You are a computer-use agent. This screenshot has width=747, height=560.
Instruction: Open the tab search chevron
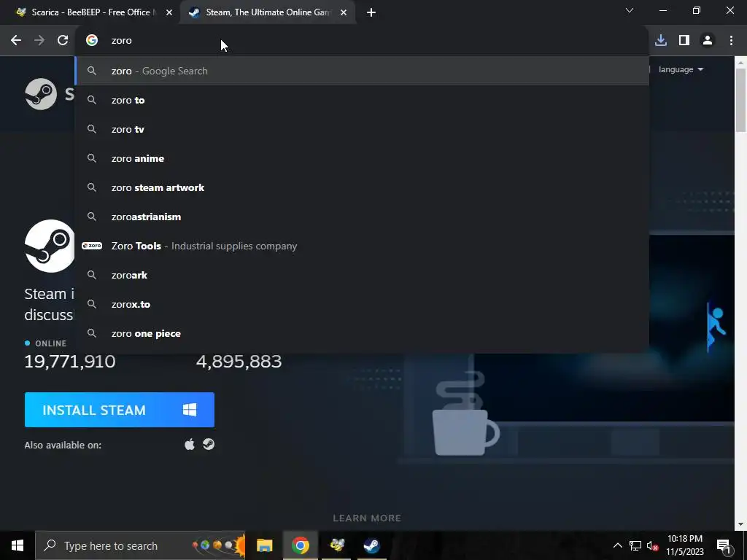(630, 10)
